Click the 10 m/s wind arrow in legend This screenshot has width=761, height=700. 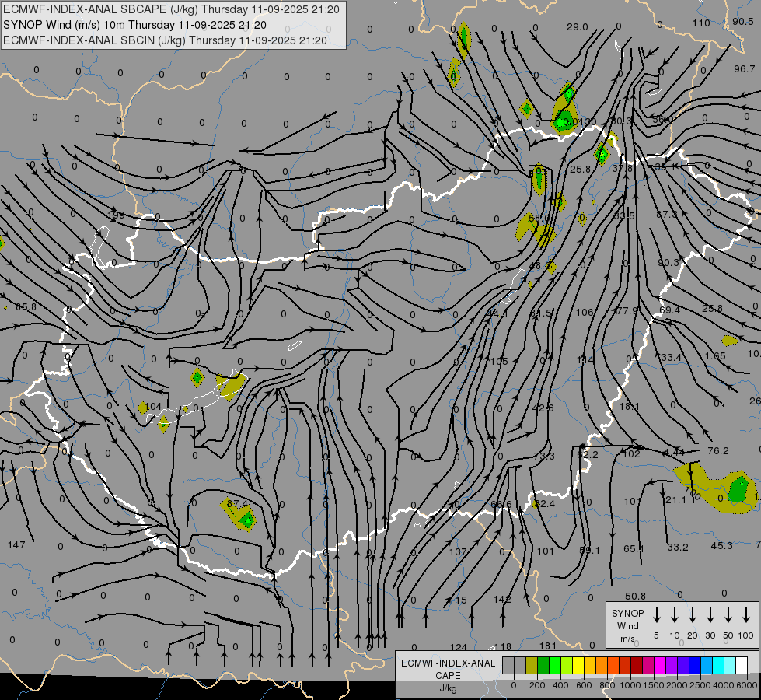coord(675,615)
